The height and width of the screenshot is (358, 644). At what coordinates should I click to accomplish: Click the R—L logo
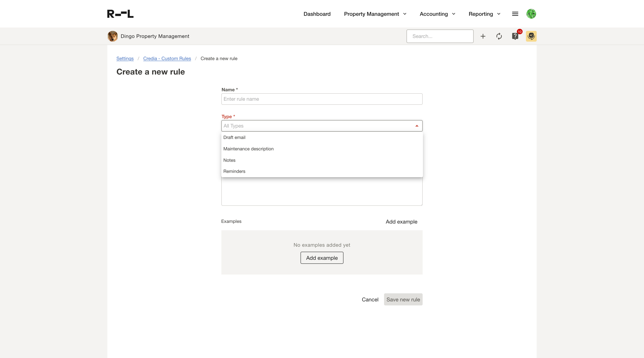[x=120, y=14]
